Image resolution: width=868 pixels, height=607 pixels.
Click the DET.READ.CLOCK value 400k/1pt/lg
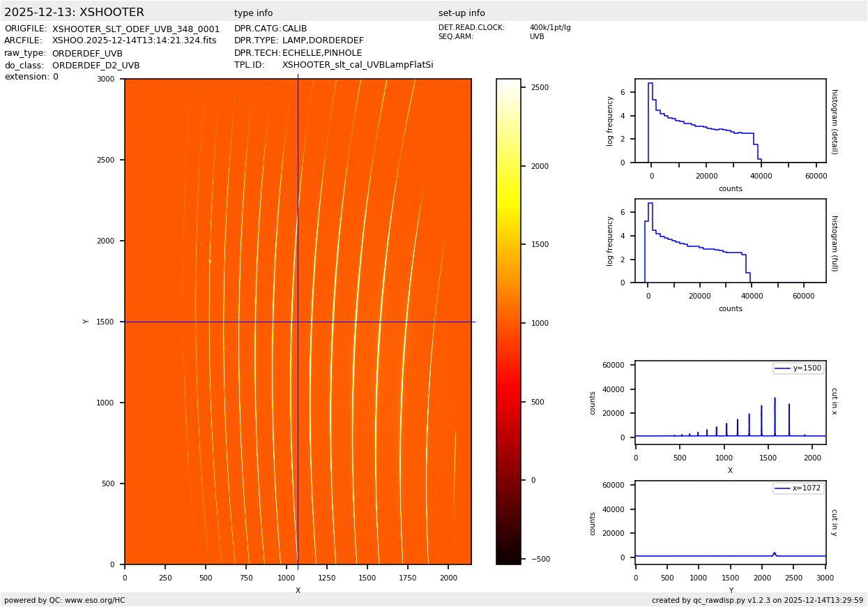coord(549,28)
